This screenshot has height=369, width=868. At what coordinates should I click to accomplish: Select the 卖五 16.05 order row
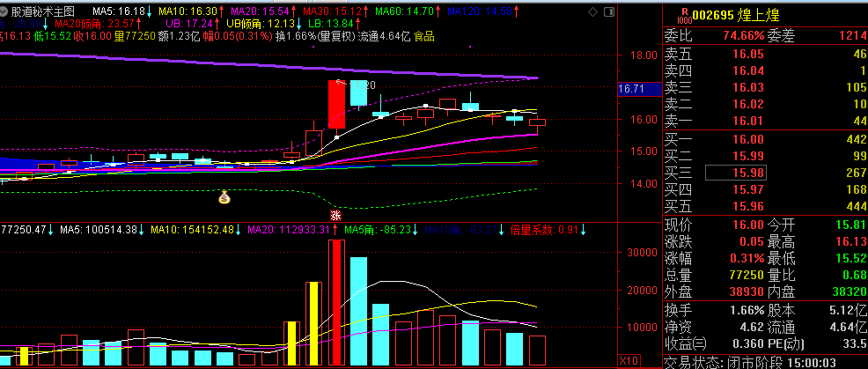pyautogui.click(x=765, y=54)
